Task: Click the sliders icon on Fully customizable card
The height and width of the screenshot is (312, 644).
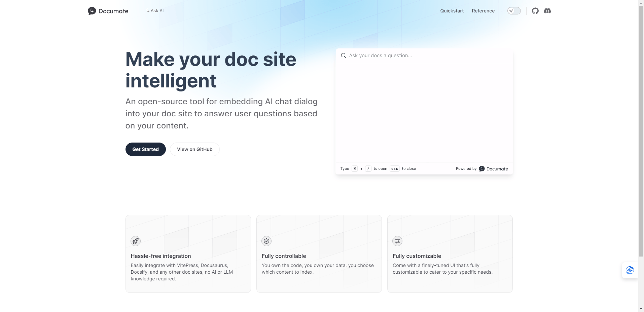Action: pos(397,241)
